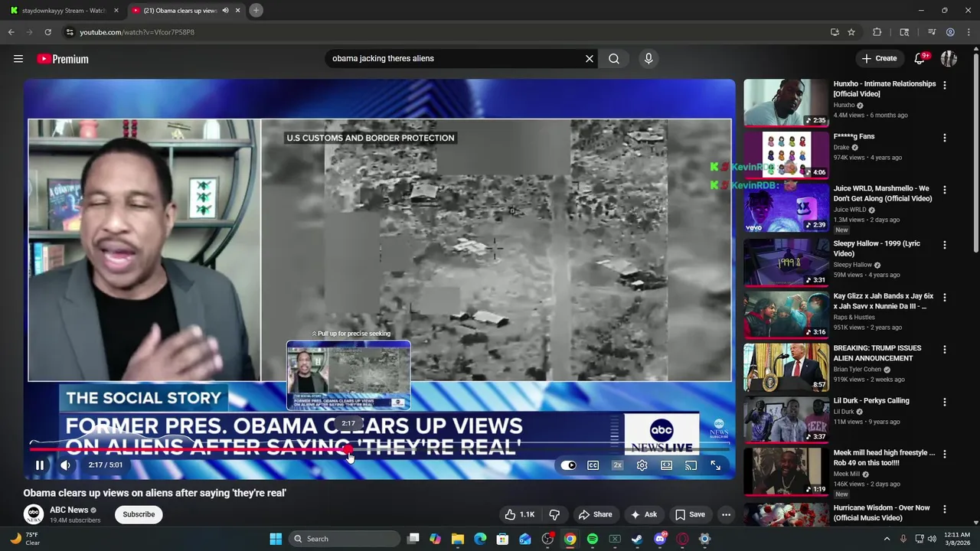Open the ABC News channel avatar
The height and width of the screenshot is (551, 980).
click(x=33, y=514)
